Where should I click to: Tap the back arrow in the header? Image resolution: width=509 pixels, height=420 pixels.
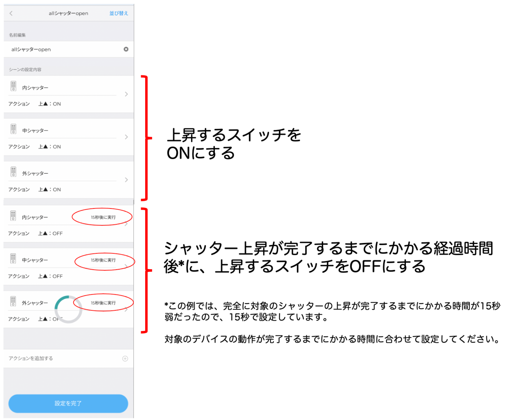click(x=11, y=13)
